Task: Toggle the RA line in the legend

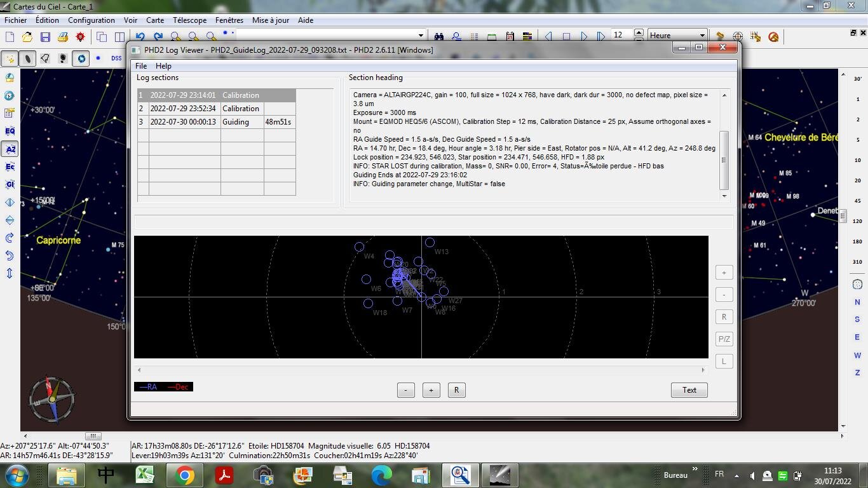Action: point(148,387)
